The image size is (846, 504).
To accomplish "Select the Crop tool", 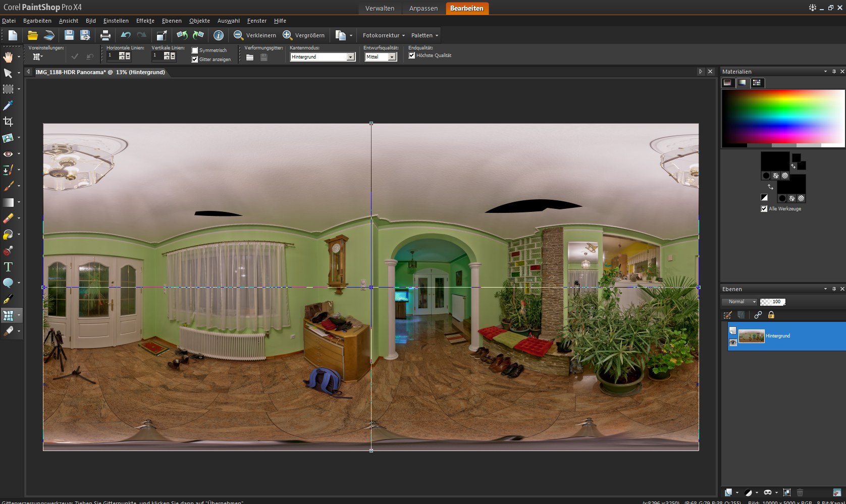I will coord(8,122).
